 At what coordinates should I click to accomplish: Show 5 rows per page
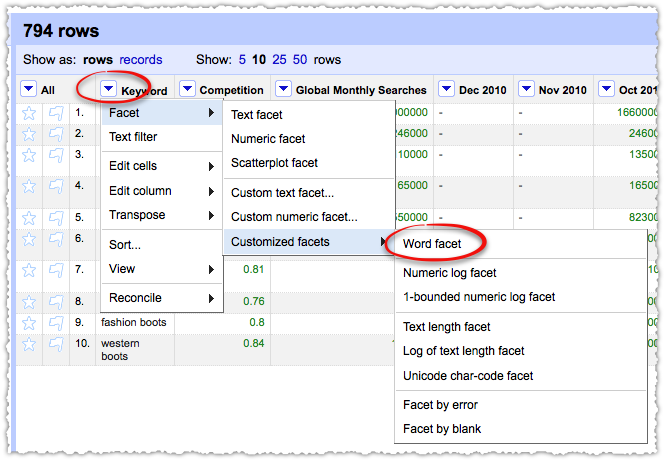242,60
